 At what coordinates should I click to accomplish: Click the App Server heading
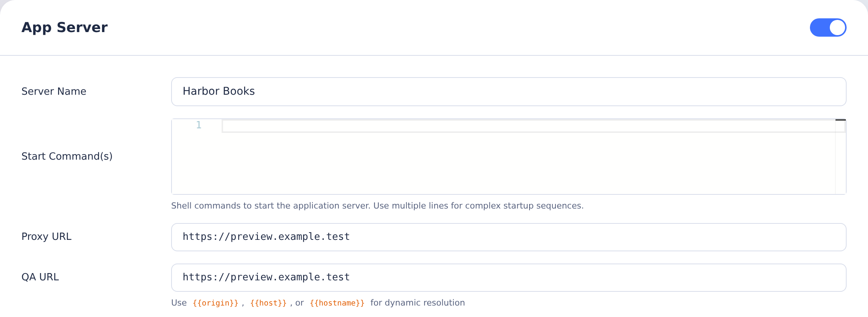tap(65, 27)
